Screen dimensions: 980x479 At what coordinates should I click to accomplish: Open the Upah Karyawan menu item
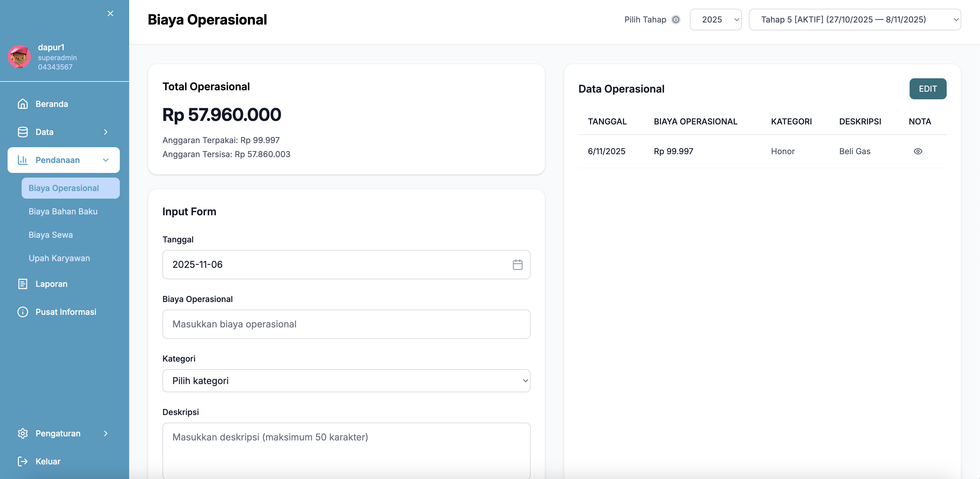tap(59, 258)
